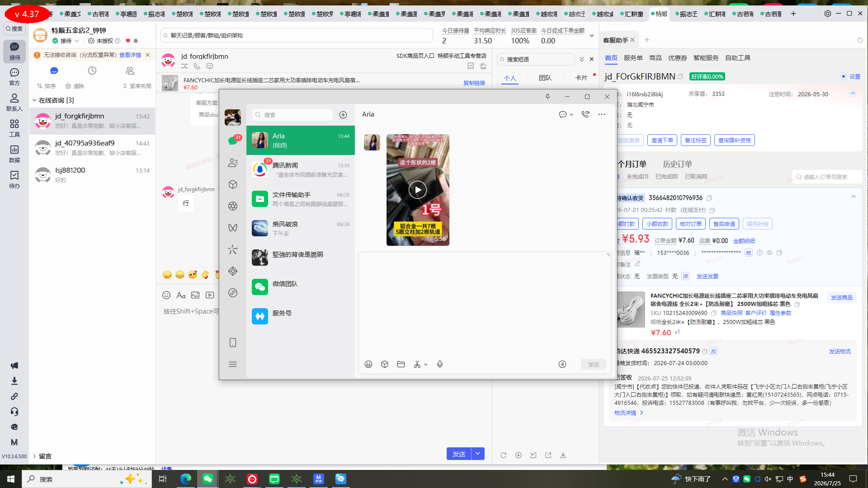Click the download icon in left sidebar
The height and width of the screenshot is (488, 868).
(14, 381)
